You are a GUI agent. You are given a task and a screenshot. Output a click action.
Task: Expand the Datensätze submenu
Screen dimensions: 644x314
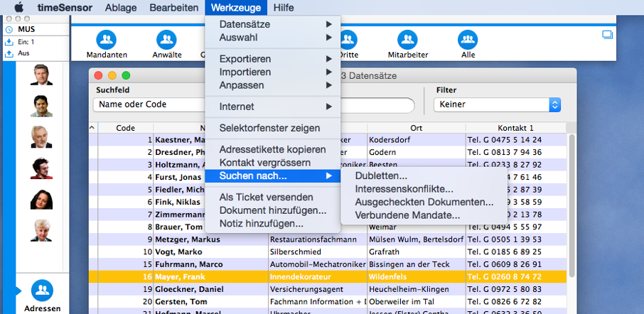(x=273, y=24)
